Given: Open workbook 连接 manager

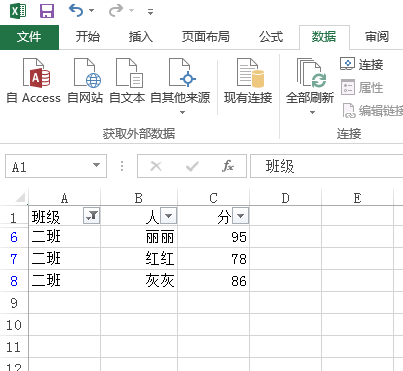Looking at the screenshot, I should (362, 64).
